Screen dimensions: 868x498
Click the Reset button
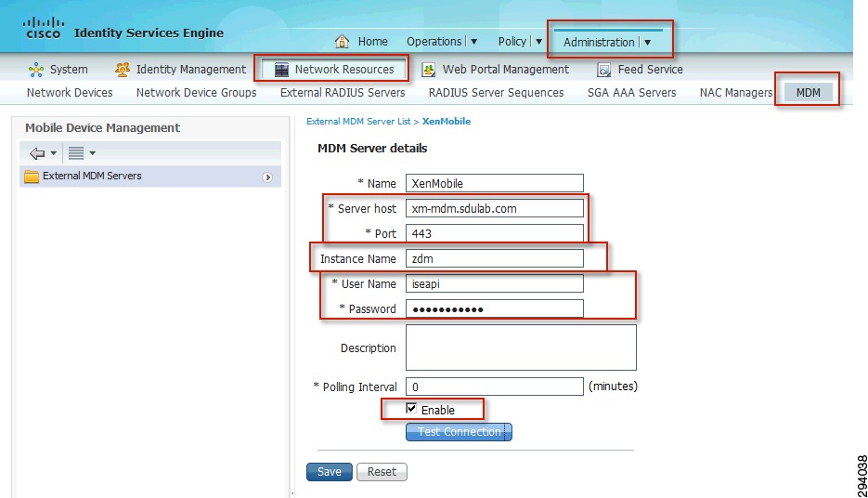tap(382, 472)
